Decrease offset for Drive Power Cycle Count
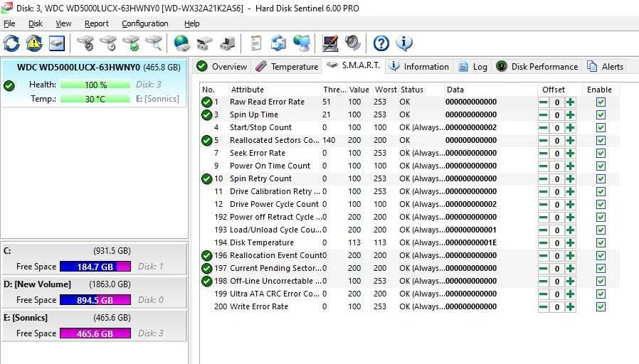Image resolution: width=639 pixels, height=364 pixels. click(x=543, y=204)
